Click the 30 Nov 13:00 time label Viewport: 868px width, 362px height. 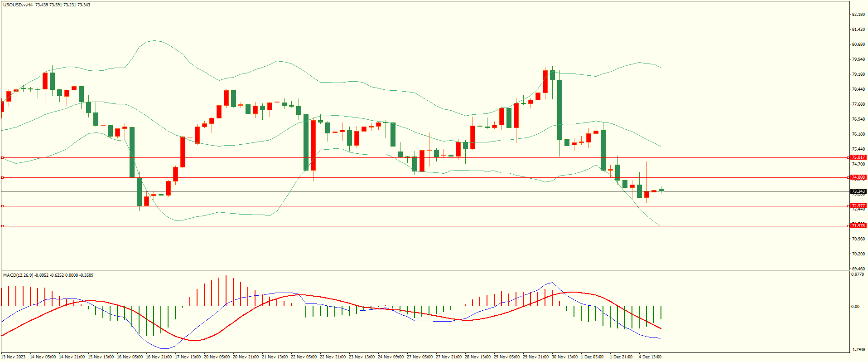pos(564,357)
